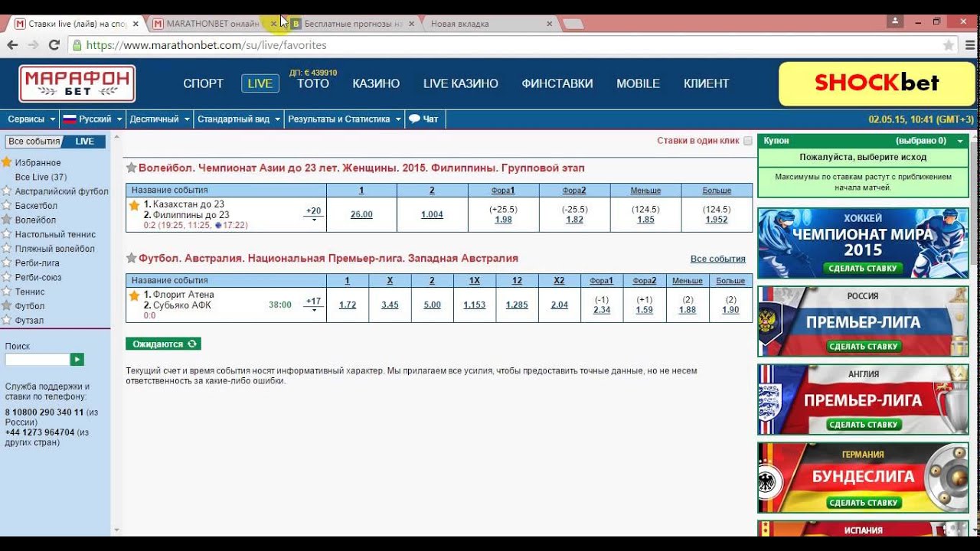Viewport: 980px width, 551px height.
Task: Open the ФИНСТАВКИ menu
Action: [x=557, y=83]
